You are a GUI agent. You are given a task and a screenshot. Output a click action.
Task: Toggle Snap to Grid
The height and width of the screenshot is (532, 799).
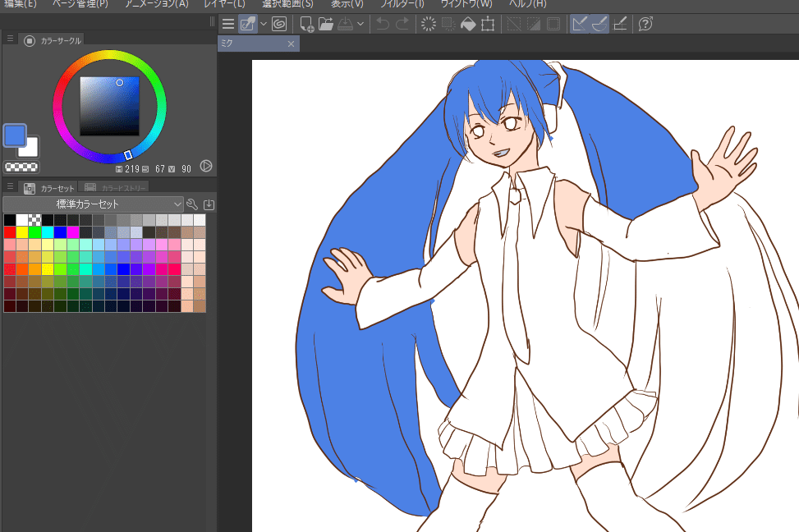[x=620, y=24]
